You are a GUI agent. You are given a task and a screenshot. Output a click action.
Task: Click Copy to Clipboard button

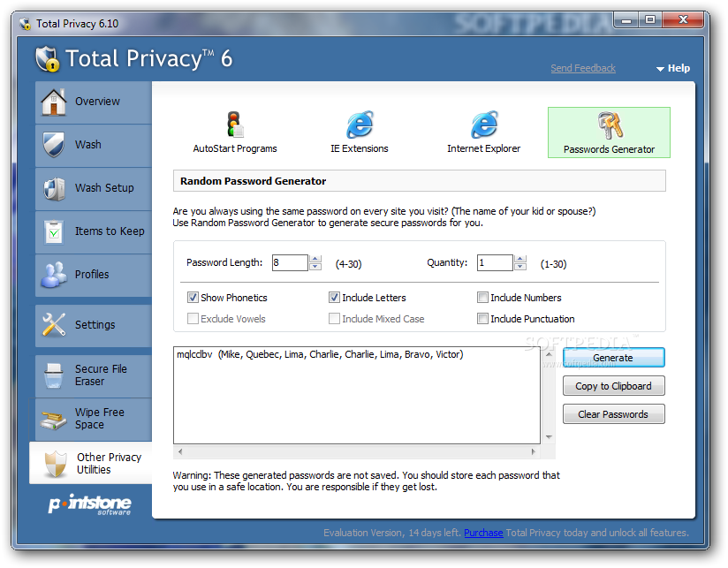(613, 386)
